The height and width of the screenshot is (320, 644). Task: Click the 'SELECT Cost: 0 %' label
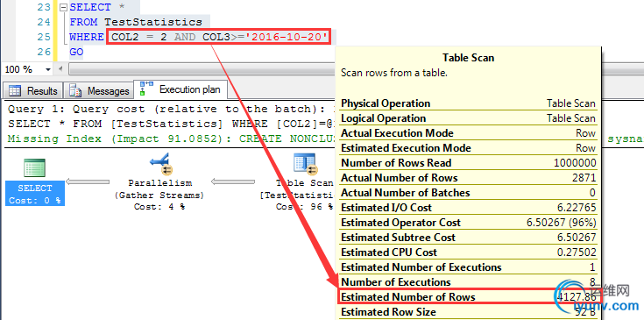pyautogui.click(x=35, y=194)
